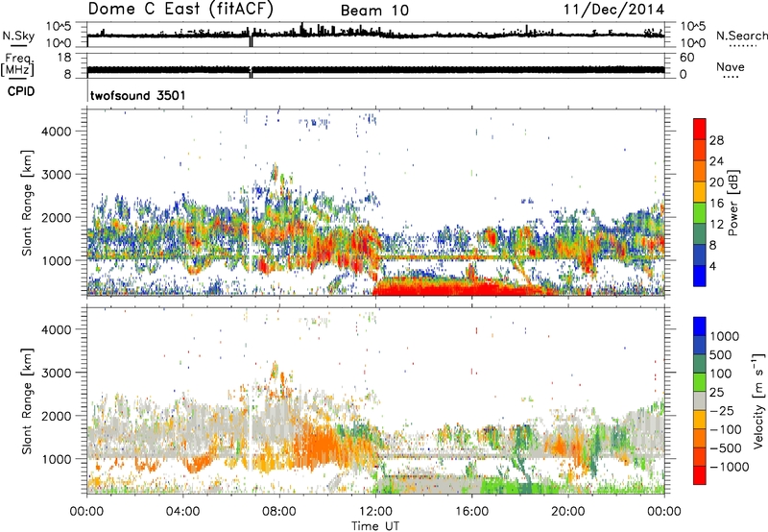Image resolution: width=768 pixels, height=532 pixels.
Task: Click the "18" tick on the frequency axis
Action: tap(64, 58)
